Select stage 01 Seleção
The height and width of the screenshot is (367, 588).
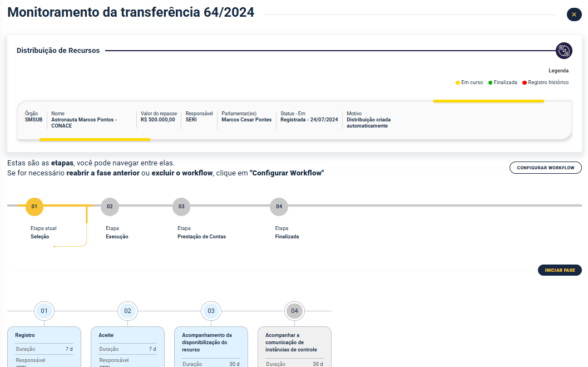tap(34, 207)
